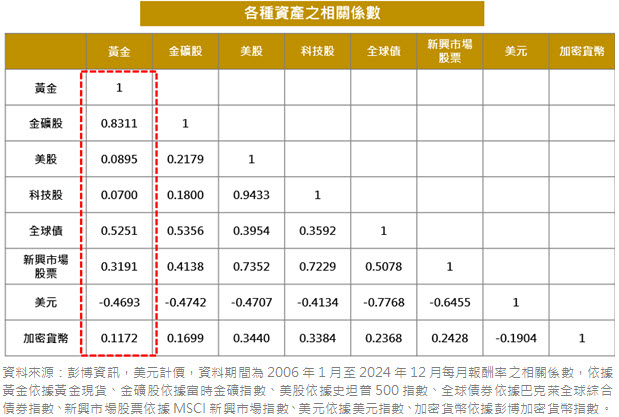Click the title 各種資產之相關係數

309,13
